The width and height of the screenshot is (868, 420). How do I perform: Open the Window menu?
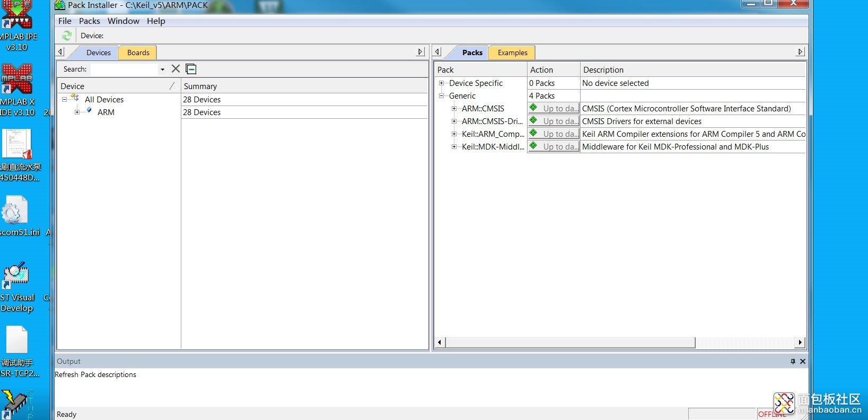[124, 21]
